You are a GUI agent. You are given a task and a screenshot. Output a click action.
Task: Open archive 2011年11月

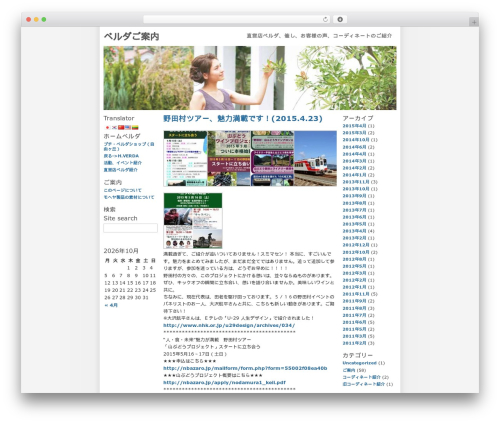[356, 294]
